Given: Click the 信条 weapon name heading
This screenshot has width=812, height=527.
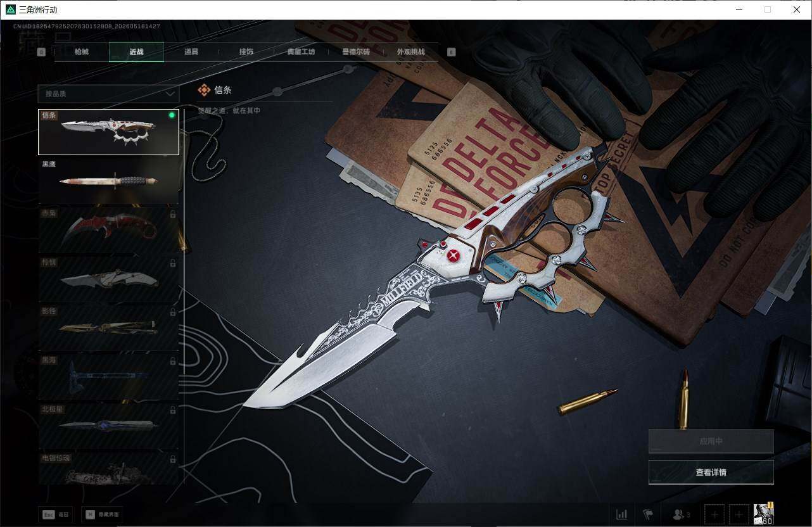Looking at the screenshot, I should (223, 90).
